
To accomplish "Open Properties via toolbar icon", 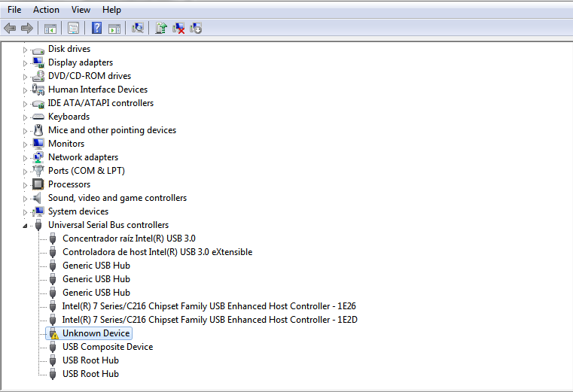I will pos(73,29).
